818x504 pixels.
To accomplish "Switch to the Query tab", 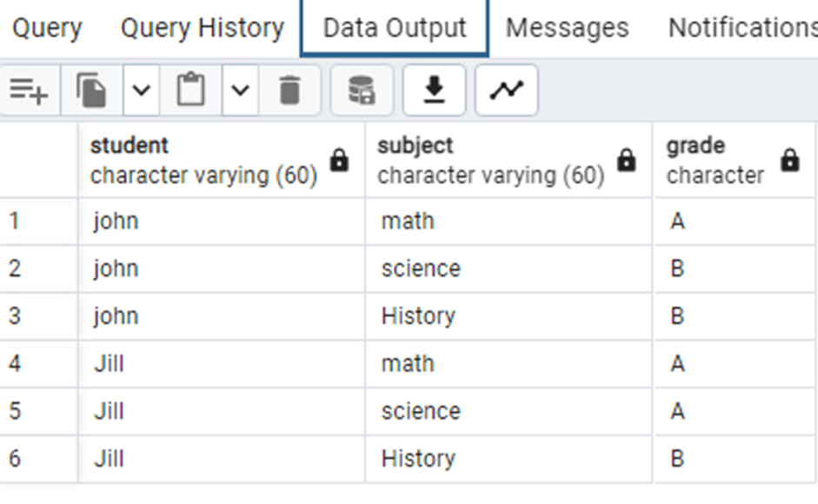I will coord(47,28).
